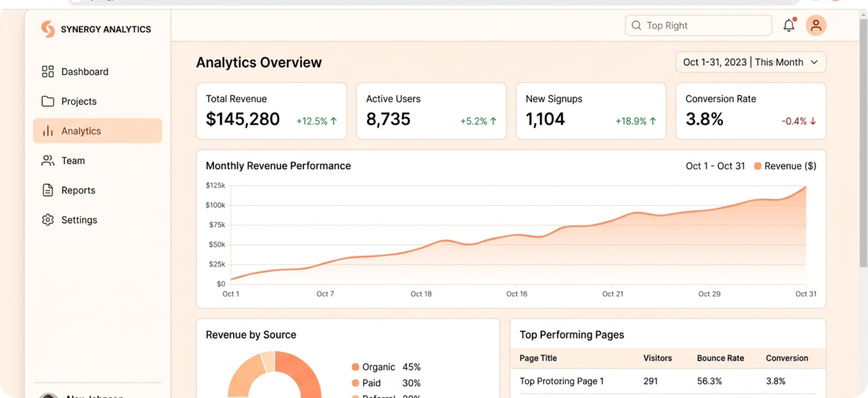The image size is (868, 398).
Task: Click the Projects folder icon
Action: click(48, 101)
